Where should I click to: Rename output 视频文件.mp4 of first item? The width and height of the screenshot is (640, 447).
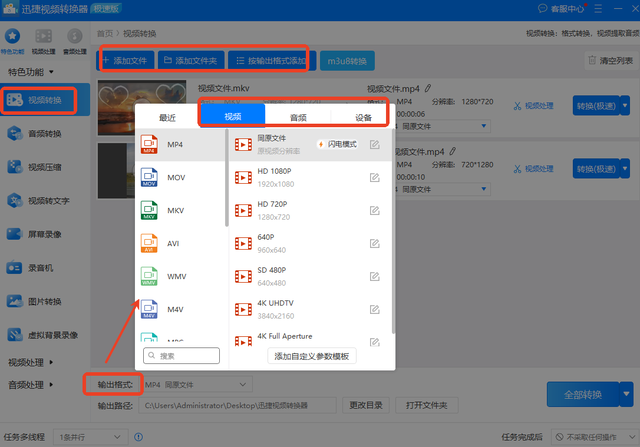click(x=428, y=88)
